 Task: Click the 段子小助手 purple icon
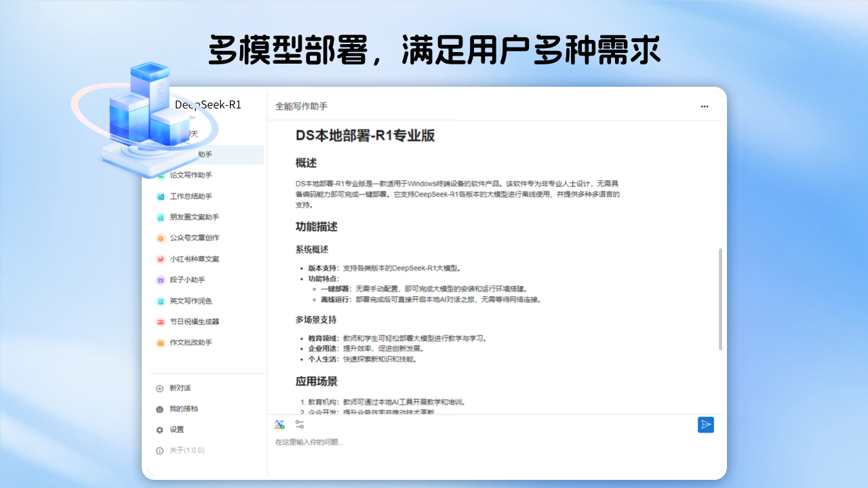(161, 280)
